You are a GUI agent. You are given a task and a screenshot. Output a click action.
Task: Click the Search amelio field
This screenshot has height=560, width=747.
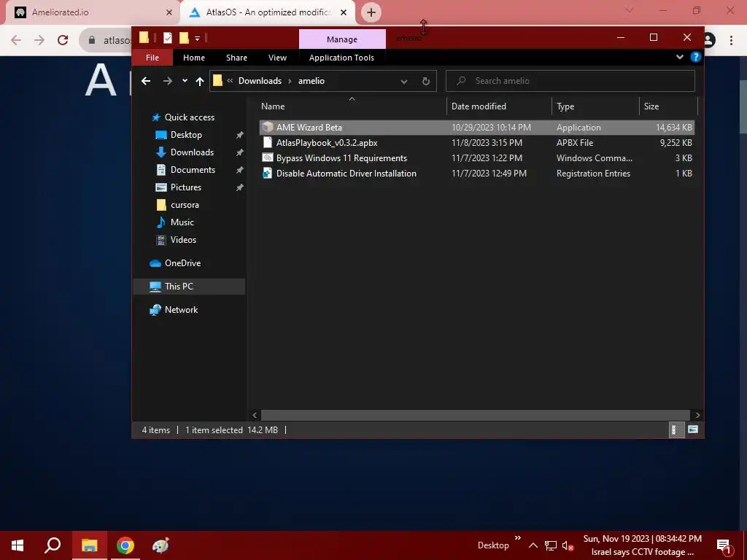(x=570, y=81)
